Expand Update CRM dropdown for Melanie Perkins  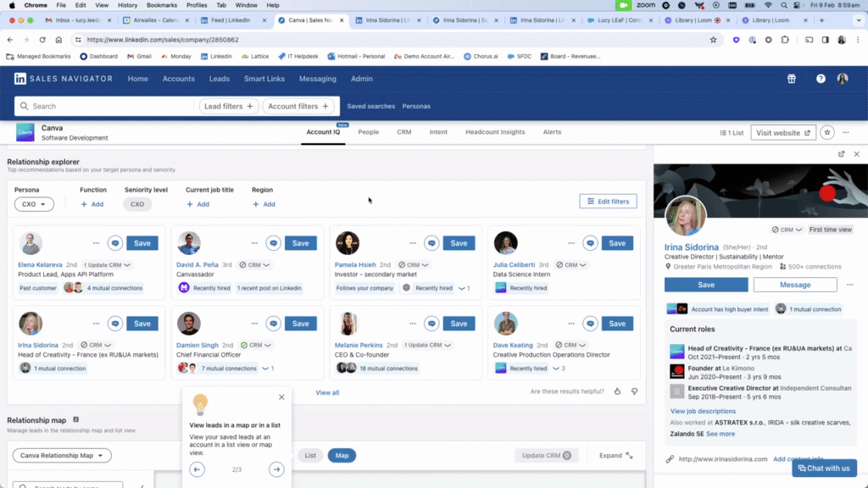tap(427, 346)
